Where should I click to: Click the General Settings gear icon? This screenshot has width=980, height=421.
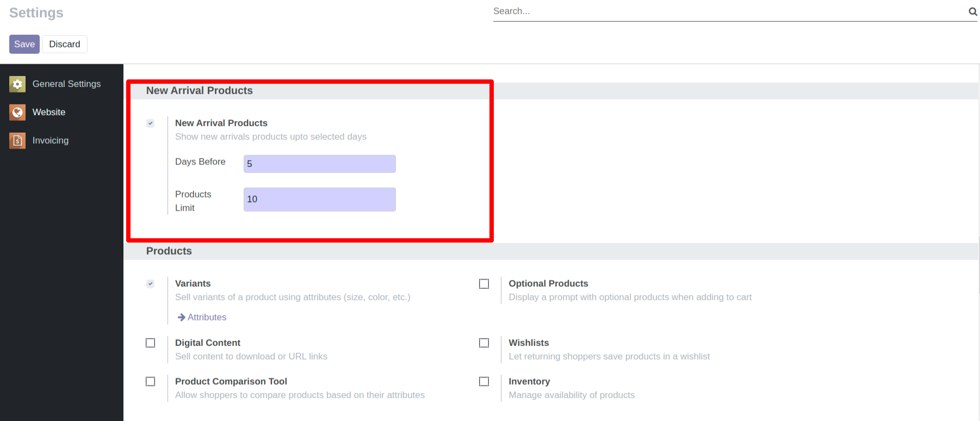17,84
